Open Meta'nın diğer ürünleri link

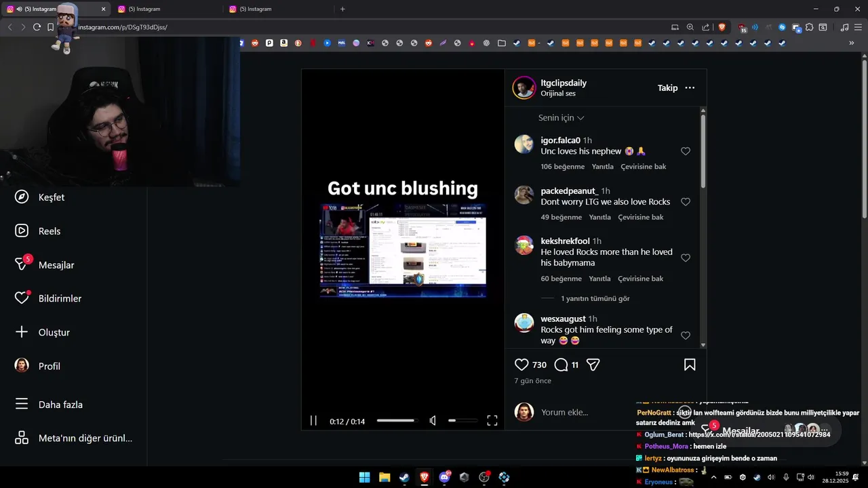pos(74,438)
